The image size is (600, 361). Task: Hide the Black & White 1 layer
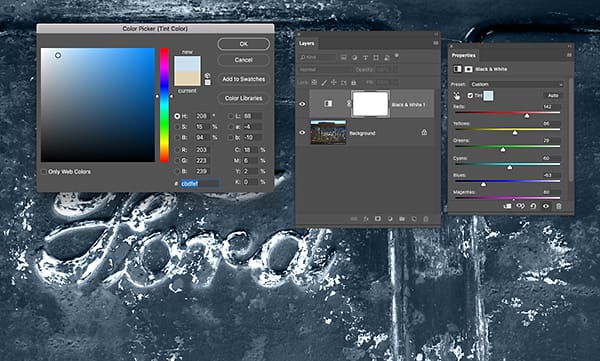click(x=302, y=104)
